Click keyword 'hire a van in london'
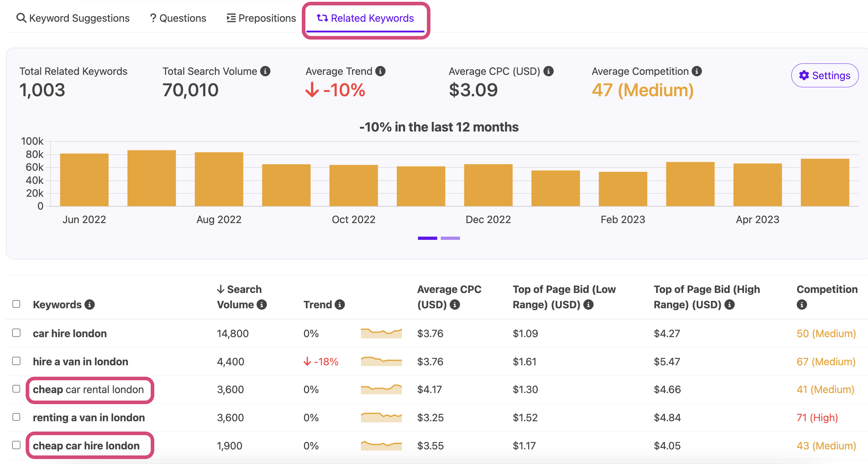 [81, 362]
